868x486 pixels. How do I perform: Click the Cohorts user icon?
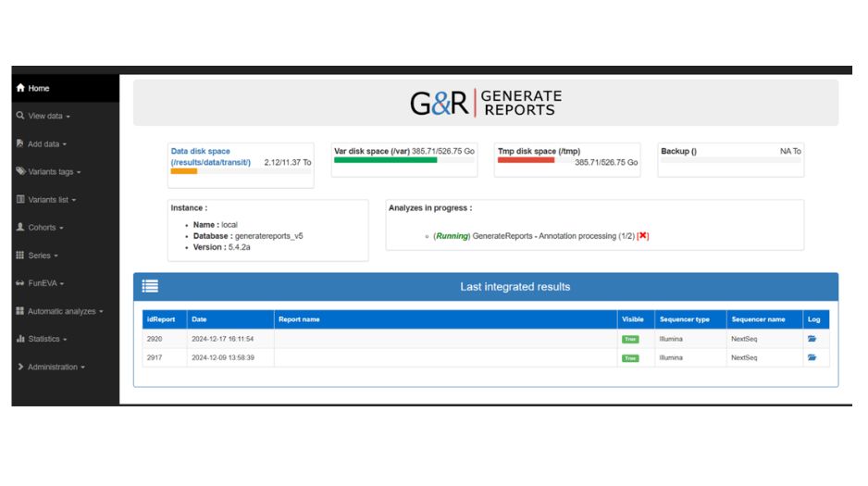coord(20,227)
